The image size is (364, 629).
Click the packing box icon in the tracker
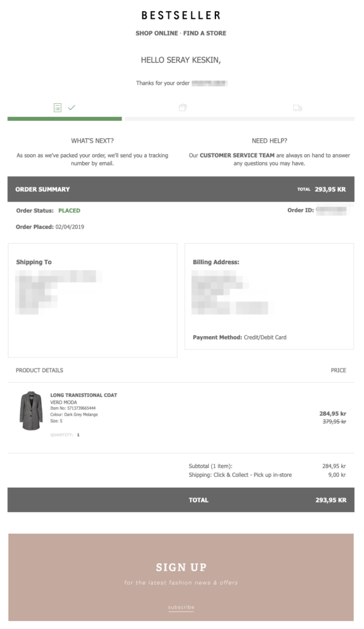coord(182,107)
